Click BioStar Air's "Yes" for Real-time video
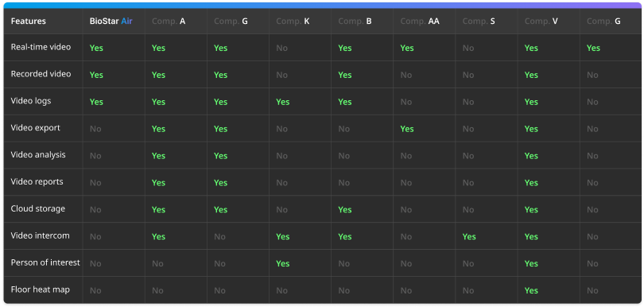644x307 pixels. pos(96,48)
